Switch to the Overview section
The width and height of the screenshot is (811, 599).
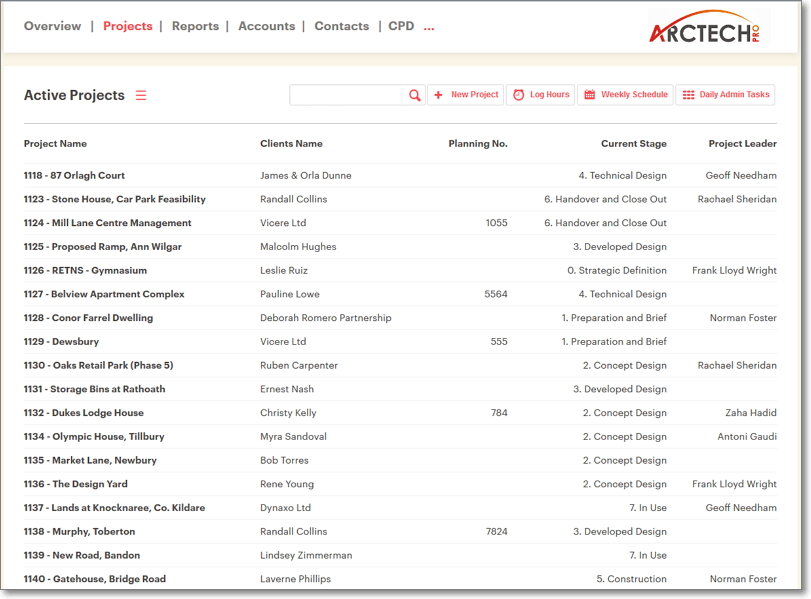(52, 27)
